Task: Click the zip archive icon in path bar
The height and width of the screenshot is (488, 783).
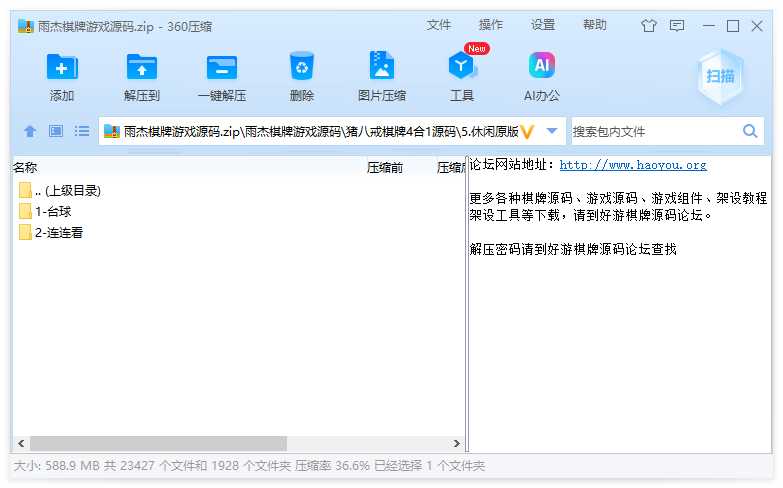Action: (111, 131)
